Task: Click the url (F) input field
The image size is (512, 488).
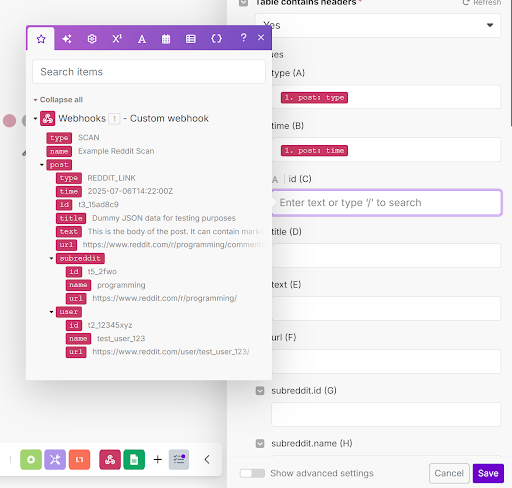Action: [x=386, y=361]
